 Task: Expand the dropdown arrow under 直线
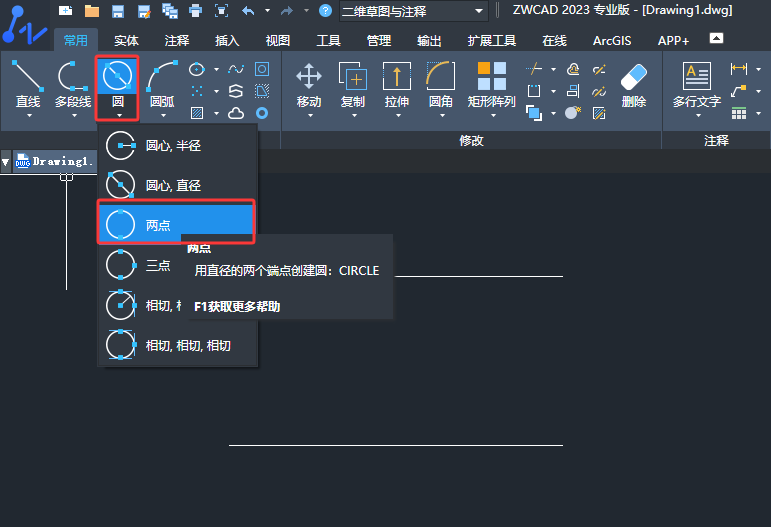pyautogui.click(x=29, y=116)
